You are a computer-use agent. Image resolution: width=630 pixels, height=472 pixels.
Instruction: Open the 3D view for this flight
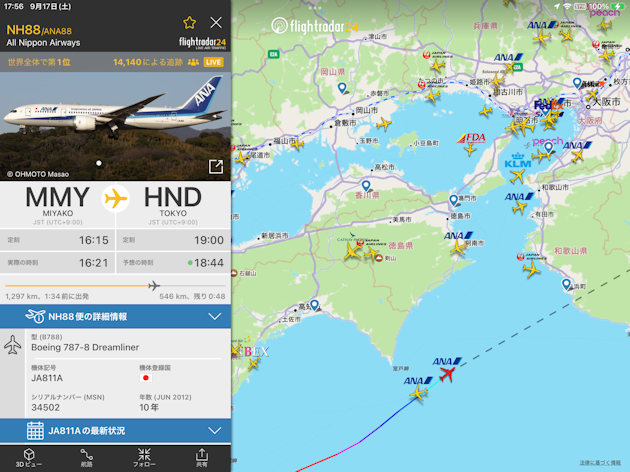point(29,458)
